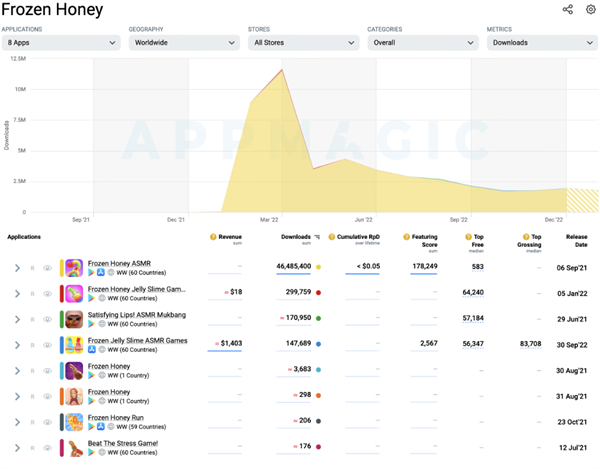The width and height of the screenshot is (600, 469).
Task: Click the Top Free help icon
Action: 468,237
